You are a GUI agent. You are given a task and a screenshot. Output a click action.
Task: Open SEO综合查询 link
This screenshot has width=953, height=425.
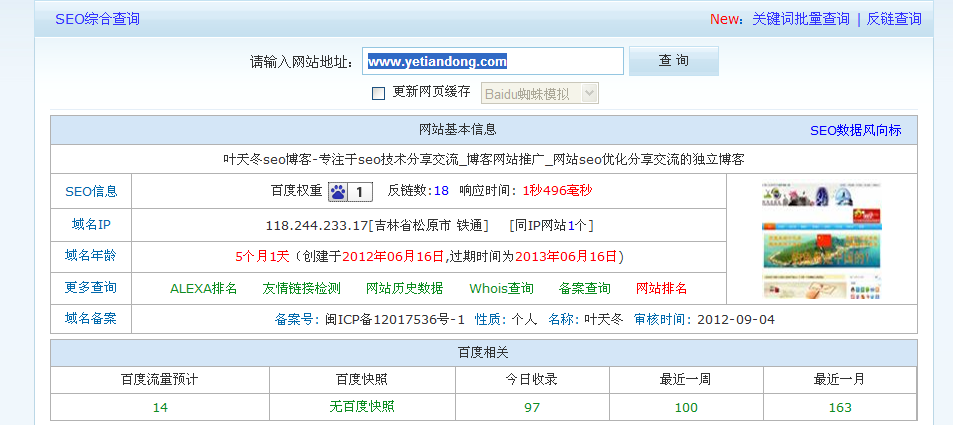pos(97,19)
